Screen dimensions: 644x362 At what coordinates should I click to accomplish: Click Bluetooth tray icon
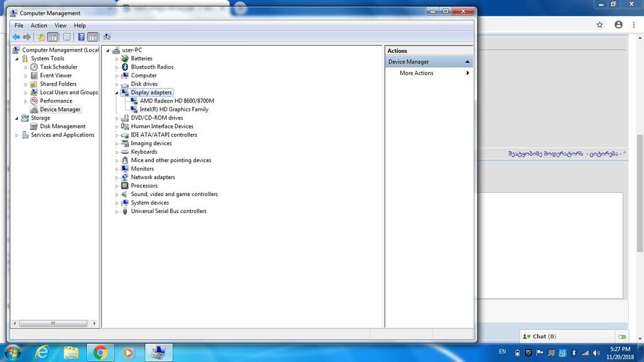click(574, 353)
